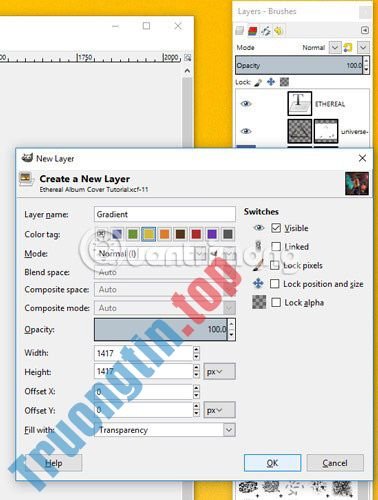Image resolution: width=378 pixels, height=500 pixels.
Task: Click the Offset Y spinner arrows
Action: click(x=196, y=410)
